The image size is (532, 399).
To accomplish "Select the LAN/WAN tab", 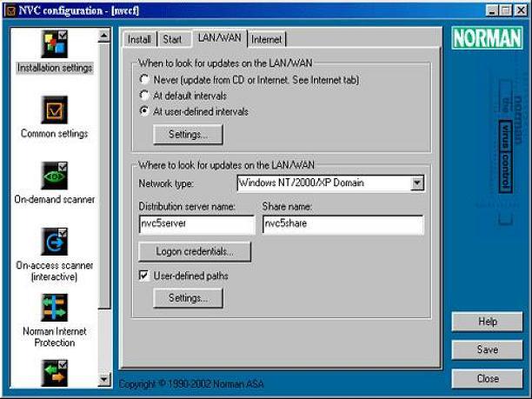I will 220,38.
